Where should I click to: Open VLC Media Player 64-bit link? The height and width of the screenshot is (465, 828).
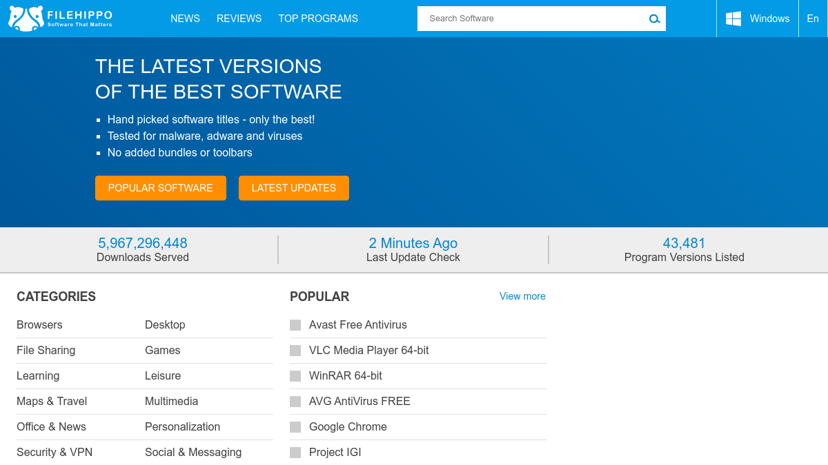369,350
